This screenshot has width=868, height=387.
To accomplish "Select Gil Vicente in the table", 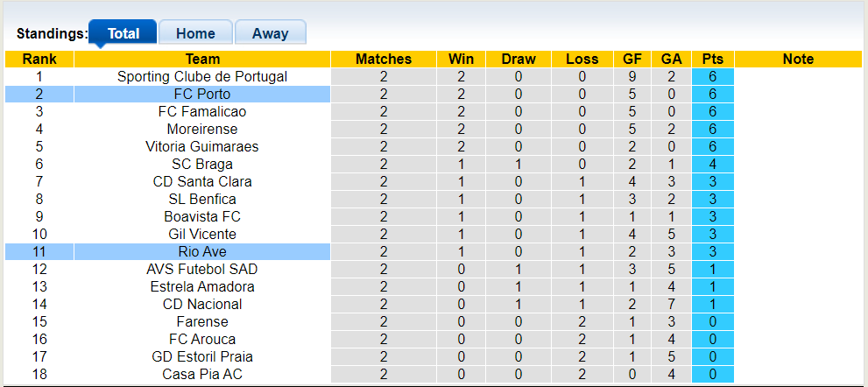I will pyautogui.click(x=202, y=235).
